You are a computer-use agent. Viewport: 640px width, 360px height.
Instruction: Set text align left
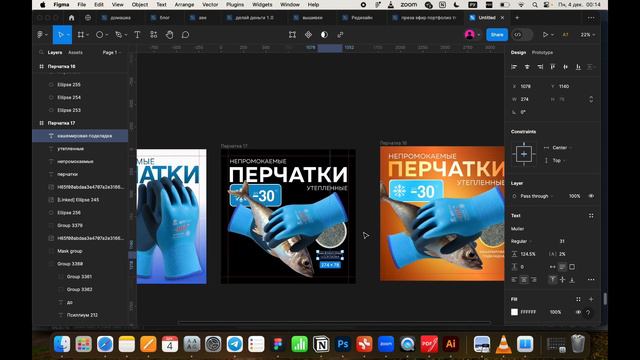(x=514, y=280)
